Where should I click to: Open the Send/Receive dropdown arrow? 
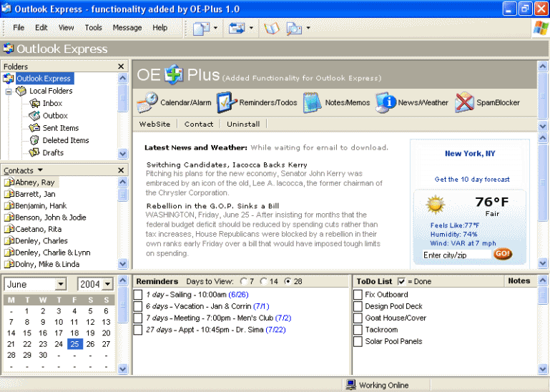[251, 28]
